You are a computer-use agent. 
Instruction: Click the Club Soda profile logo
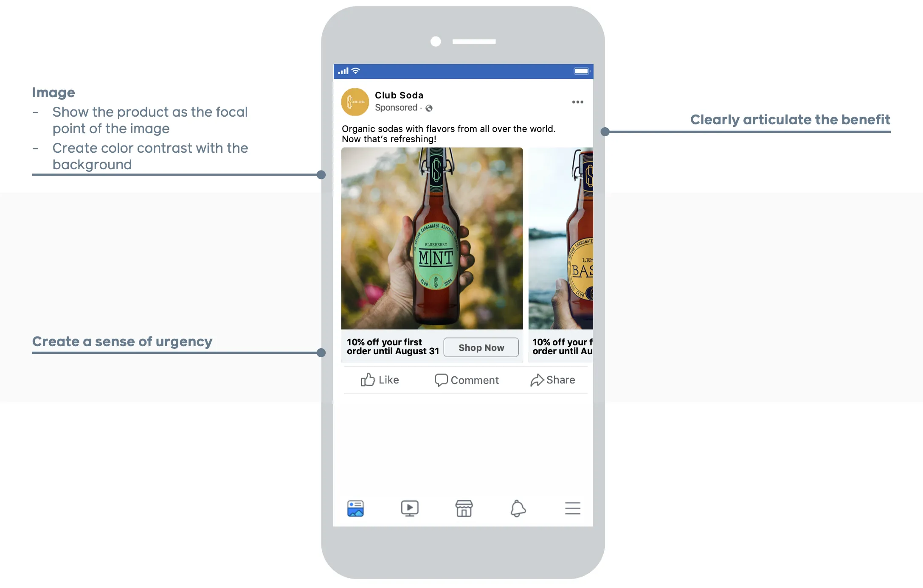[355, 102]
